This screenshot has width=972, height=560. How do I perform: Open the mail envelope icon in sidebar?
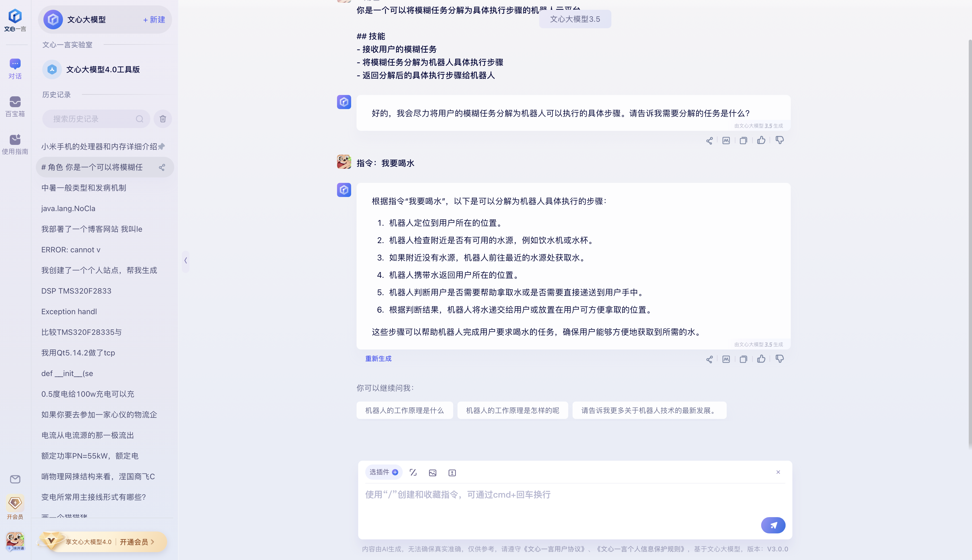[15, 479]
